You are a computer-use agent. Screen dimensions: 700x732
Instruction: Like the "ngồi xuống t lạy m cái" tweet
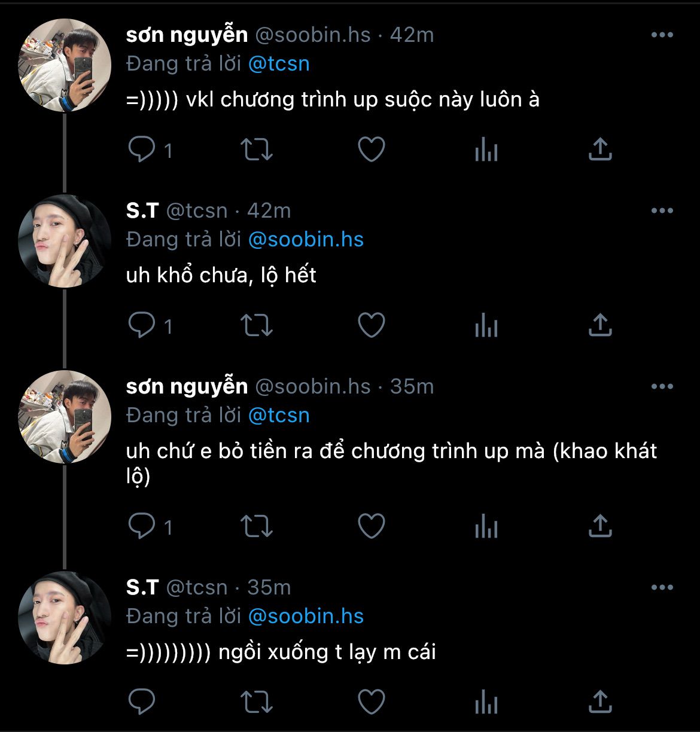click(371, 701)
